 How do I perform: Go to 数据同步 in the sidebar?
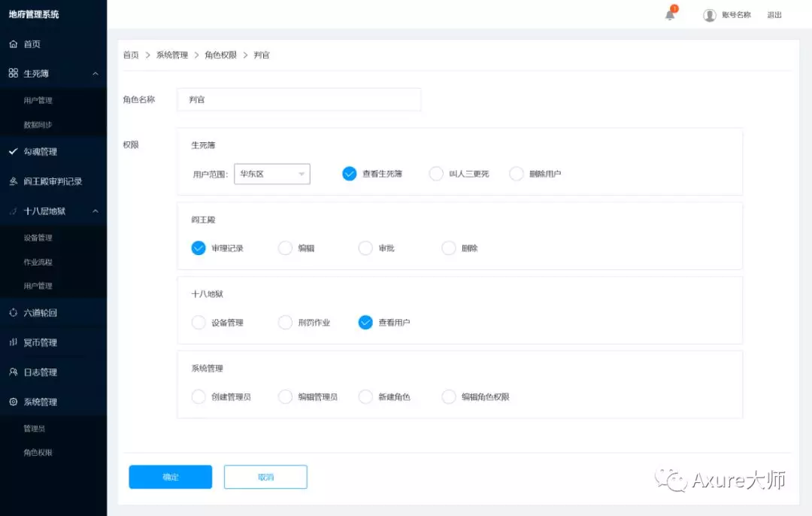[38, 124]
